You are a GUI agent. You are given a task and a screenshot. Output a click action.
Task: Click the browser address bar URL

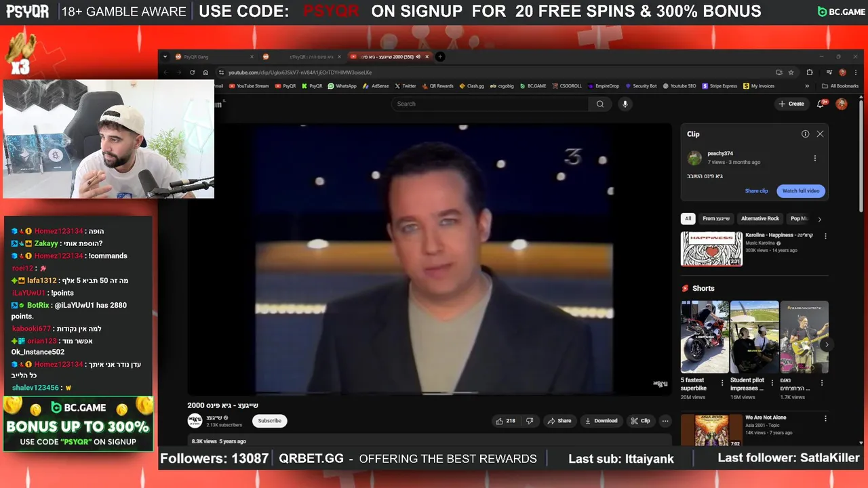pos(300,73)
